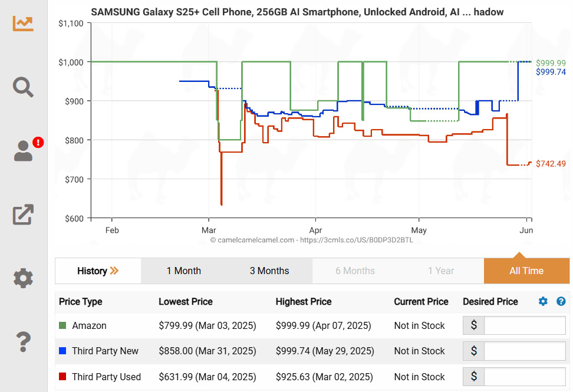Click the external link sidebar icon
This screenshot has height=392, width=573.
point(24,214)
